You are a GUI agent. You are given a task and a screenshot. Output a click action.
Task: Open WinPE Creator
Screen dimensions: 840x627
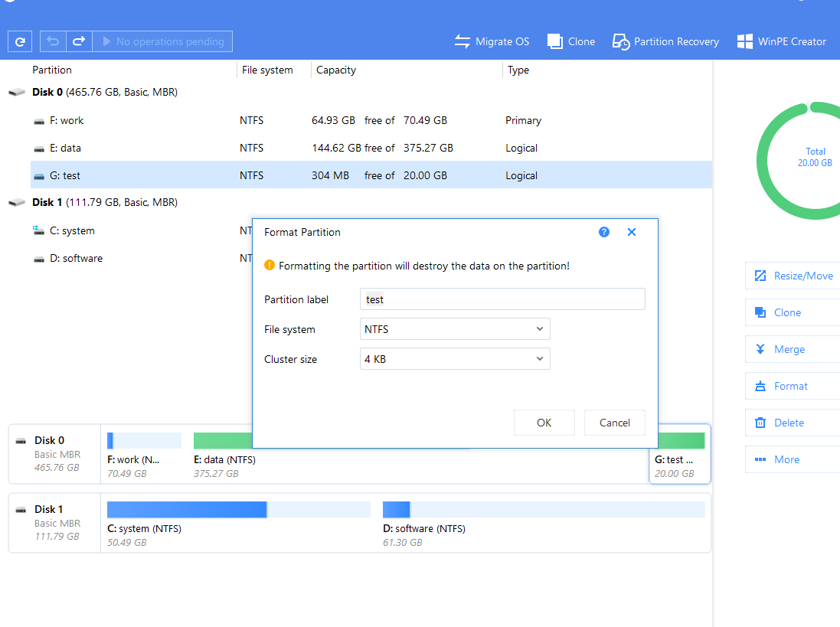(782, 41)
